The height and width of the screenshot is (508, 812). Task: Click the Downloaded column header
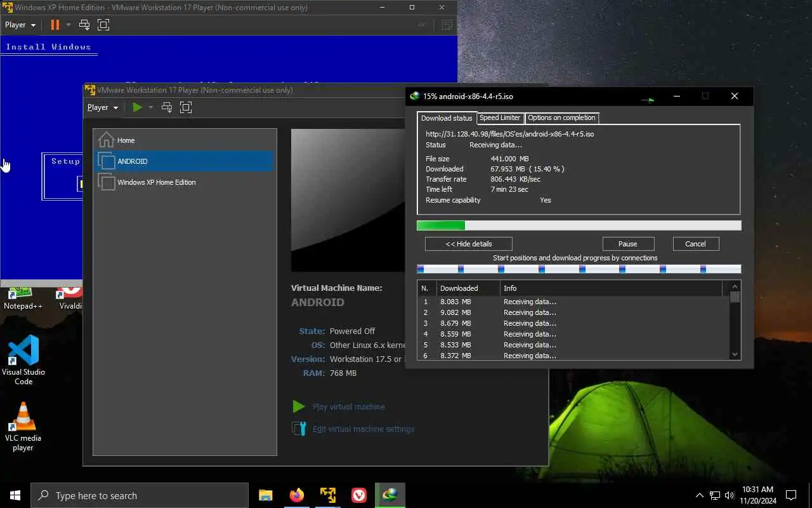468,288
